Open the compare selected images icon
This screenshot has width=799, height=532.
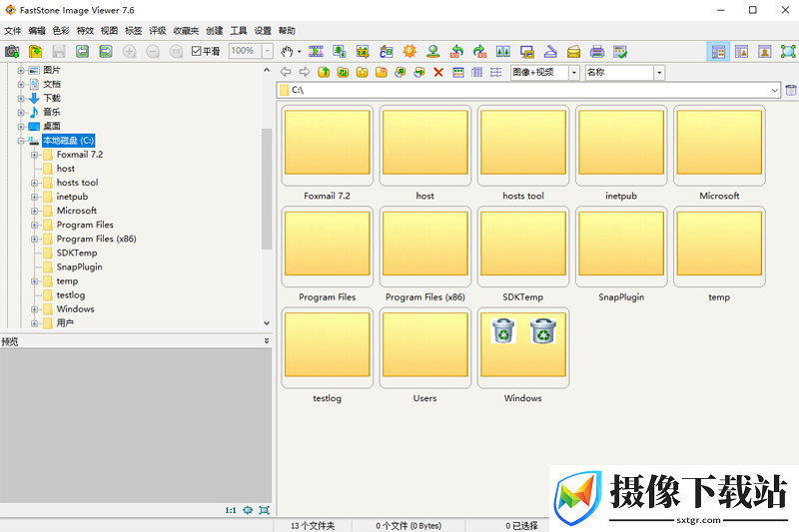click(x=503, y=52)
